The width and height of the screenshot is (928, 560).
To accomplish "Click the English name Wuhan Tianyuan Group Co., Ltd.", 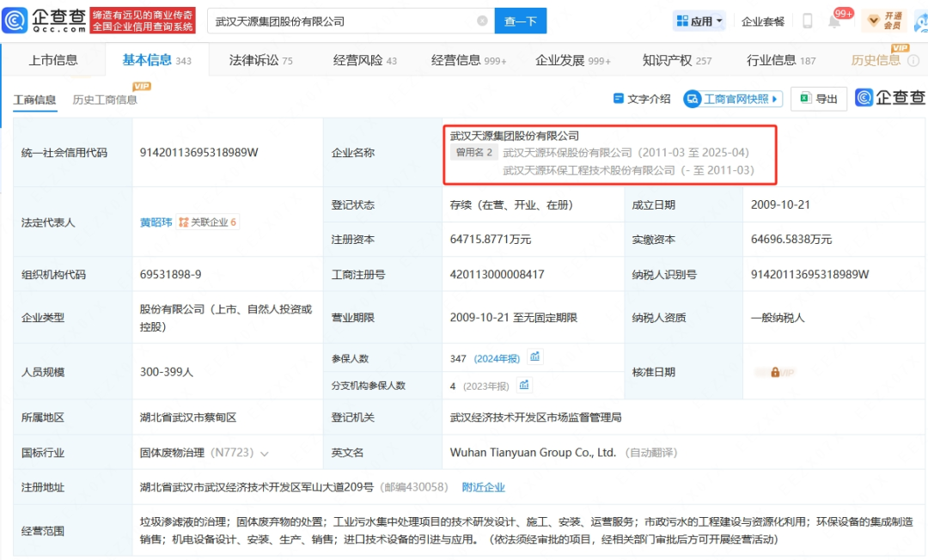I will pos(533,453).
